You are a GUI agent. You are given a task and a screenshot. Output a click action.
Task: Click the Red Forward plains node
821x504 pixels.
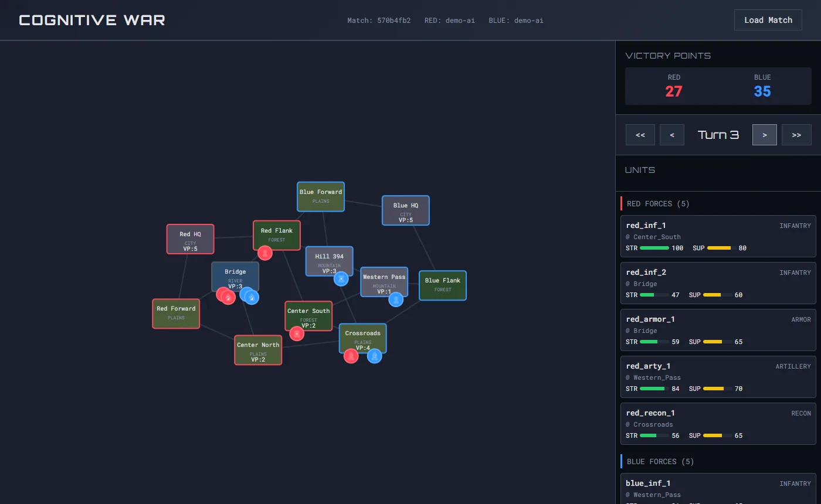point(176,314)
